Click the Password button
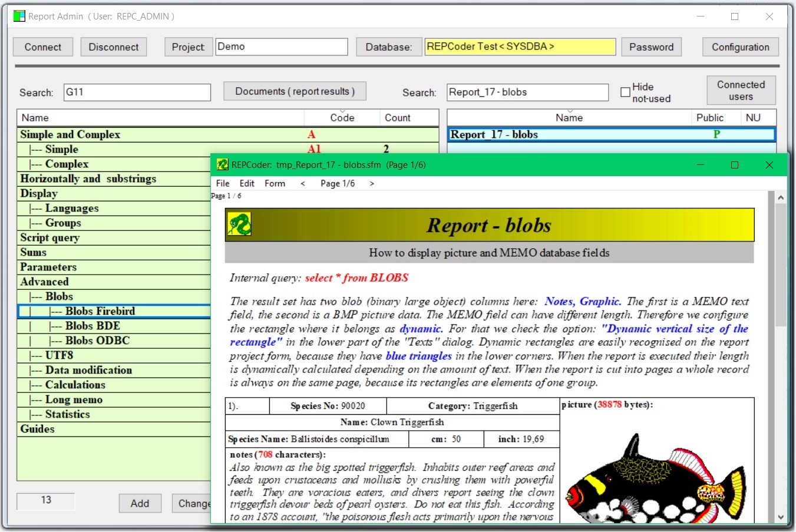This screenshot has width=796, height=532. tap(651, 47)
